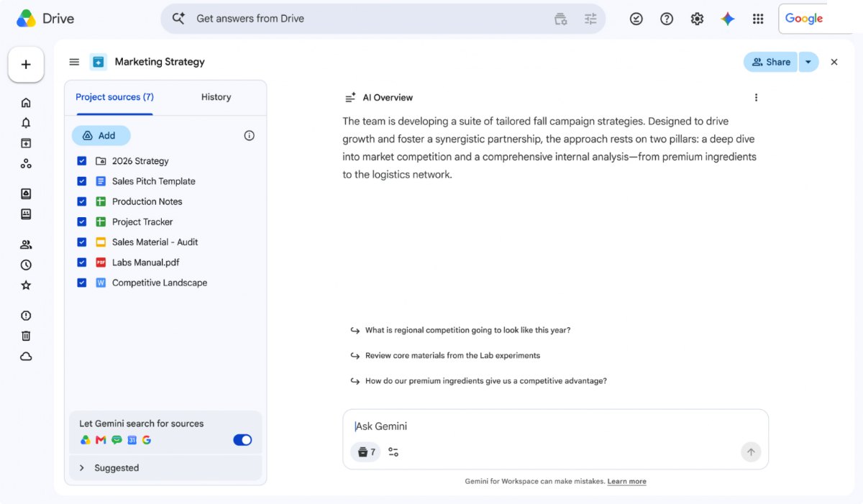The width and height of the screenshot is (863, 504).
Task: Open the bell notifications icon in sidebar
Action: pyautogui.click(x=26, y=123)
